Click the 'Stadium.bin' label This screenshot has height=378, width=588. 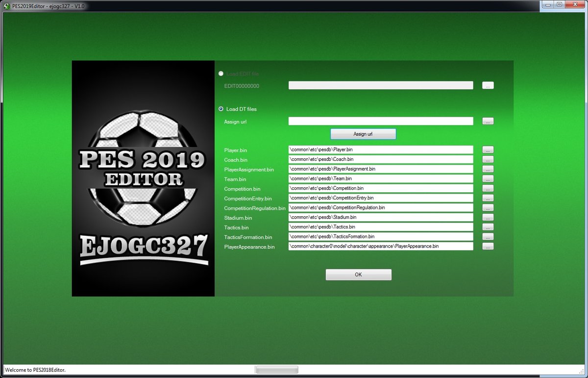coord(238,218)
